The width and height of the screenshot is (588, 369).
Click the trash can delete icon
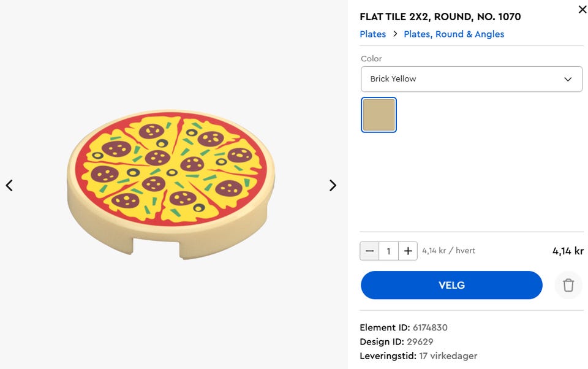[568, 285]
